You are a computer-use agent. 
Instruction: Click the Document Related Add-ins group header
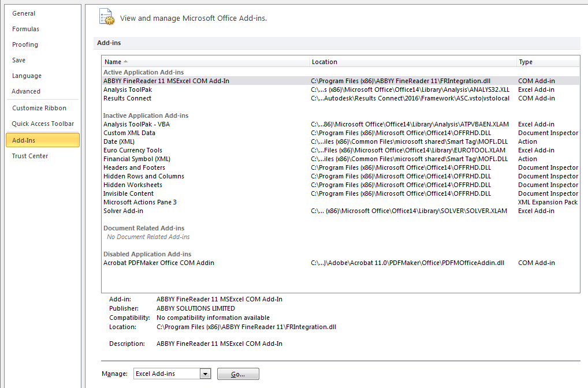pos(144,228)
